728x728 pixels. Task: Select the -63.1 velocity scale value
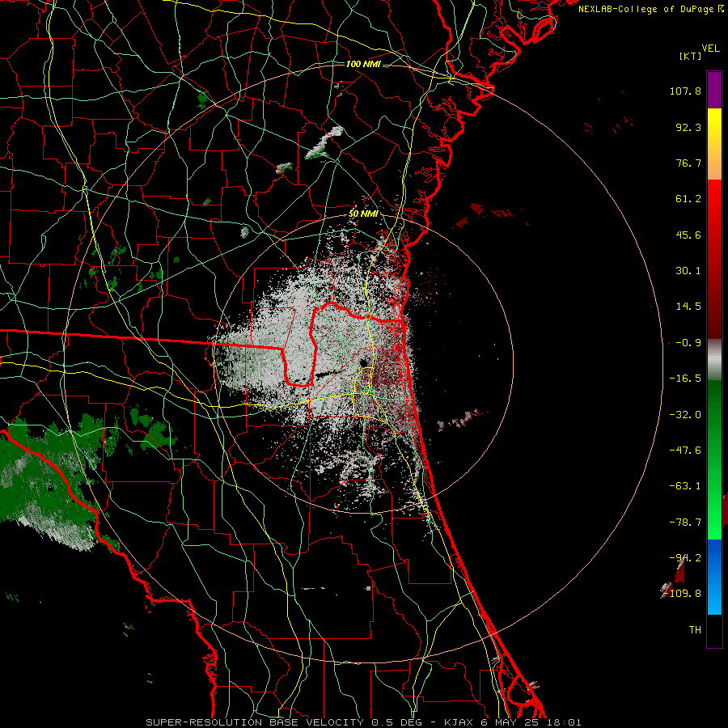click(x=685, y=486)
